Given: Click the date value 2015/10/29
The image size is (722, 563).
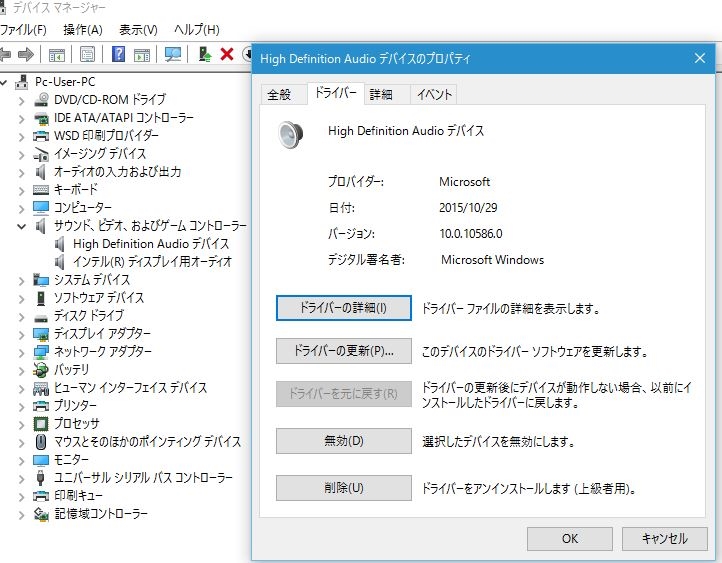Looking at the screenshot, I should coord(468,208).
